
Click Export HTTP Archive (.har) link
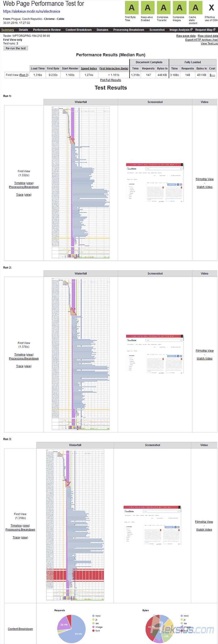[x=201, y=40]
